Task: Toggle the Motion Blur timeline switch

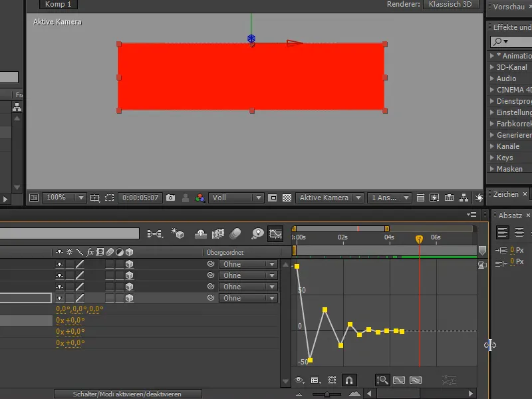Action: tap(235, 234)
